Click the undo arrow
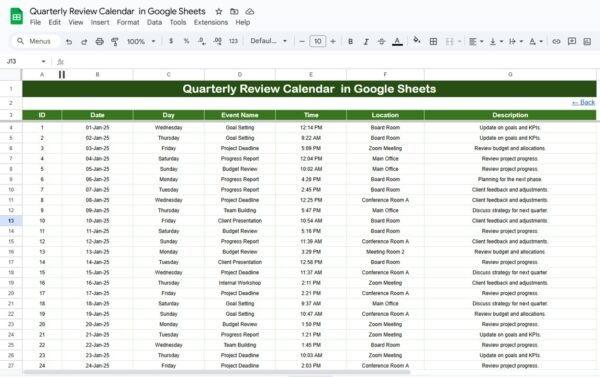This screenshot has width=600, height=377. coord(69,41)
